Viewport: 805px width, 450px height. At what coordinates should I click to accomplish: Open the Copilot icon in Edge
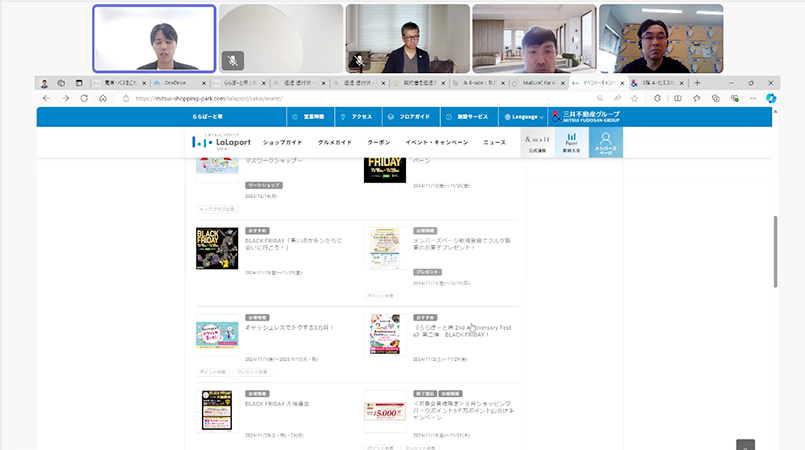(771, 99)
